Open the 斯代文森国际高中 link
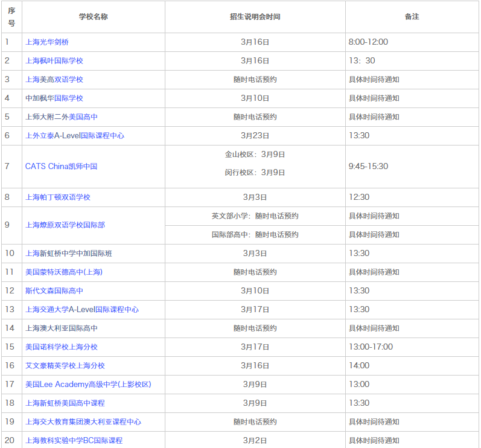Viewport: 481px width, 448px height. pyautogui.click(x=54, y=290)
